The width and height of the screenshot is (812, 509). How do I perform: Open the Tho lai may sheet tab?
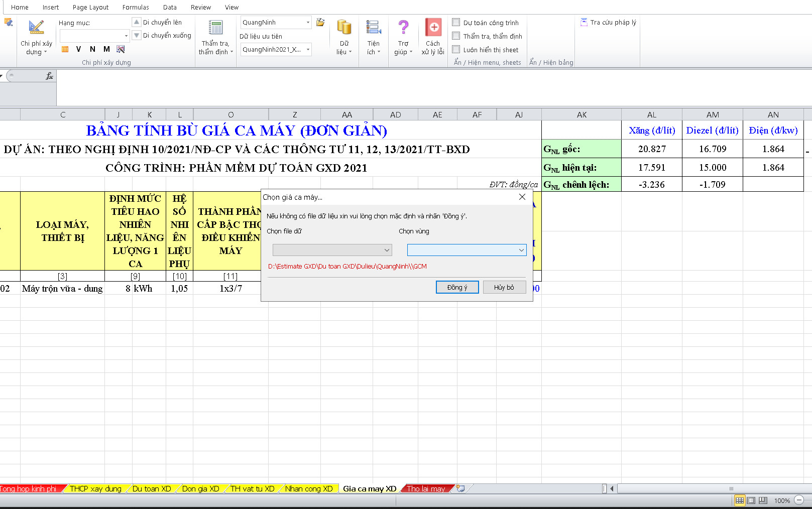pyautogui.click(x=426, y=488)
